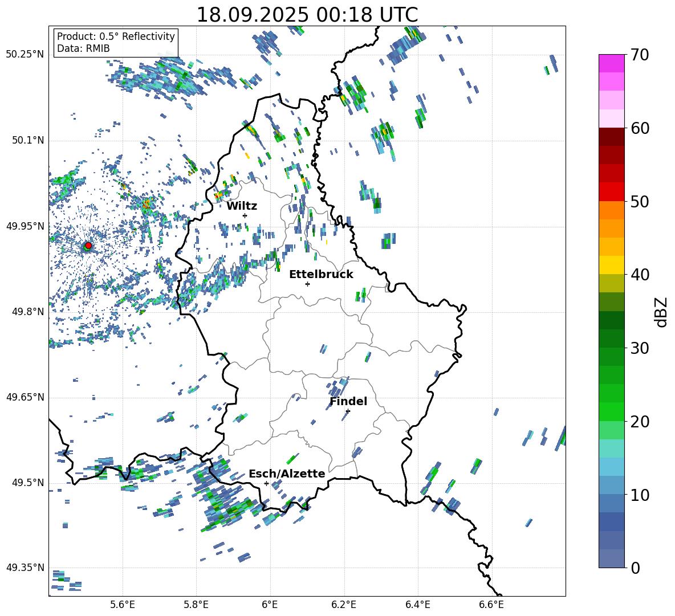The image size is (675, 616).
Task: Click the 60 colorbar tick label
Action: click(x=640, y=128)
